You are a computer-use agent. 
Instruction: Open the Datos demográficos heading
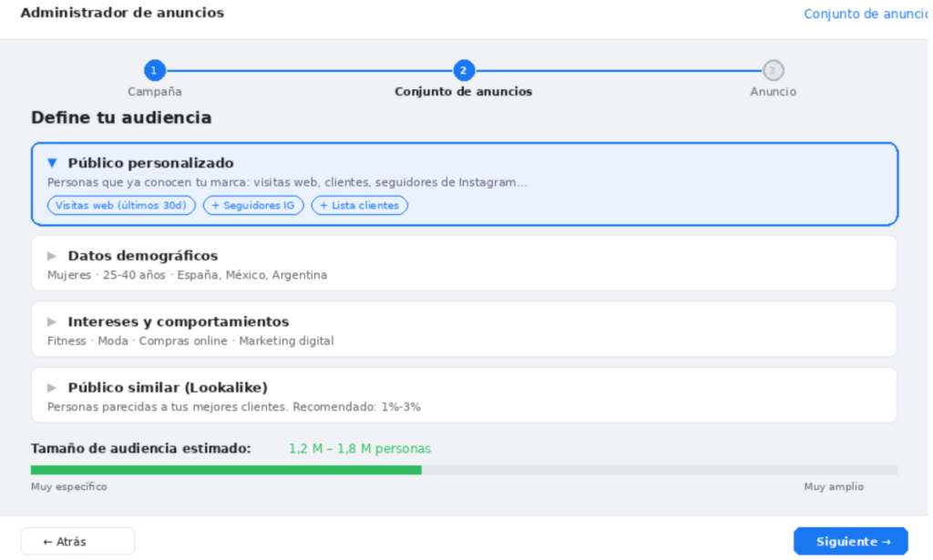pyautogui.click(x=143, y=256)
